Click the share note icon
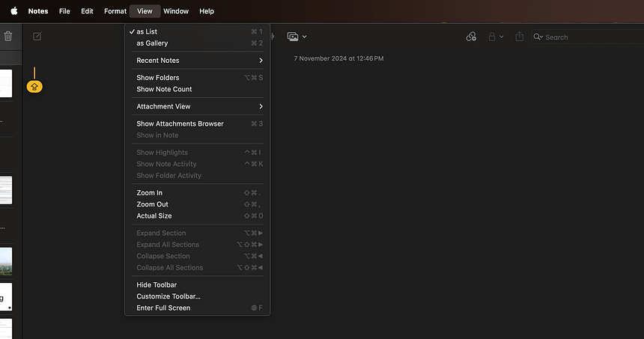The height and width of the screenshot is (339, 644). pyautogui.click(x=520, y=37)
